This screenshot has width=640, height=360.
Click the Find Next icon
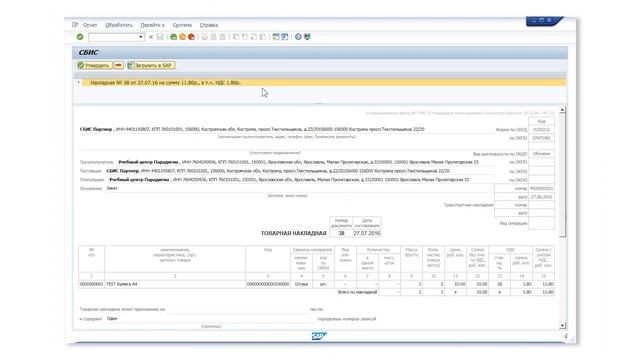pos(222,37)
